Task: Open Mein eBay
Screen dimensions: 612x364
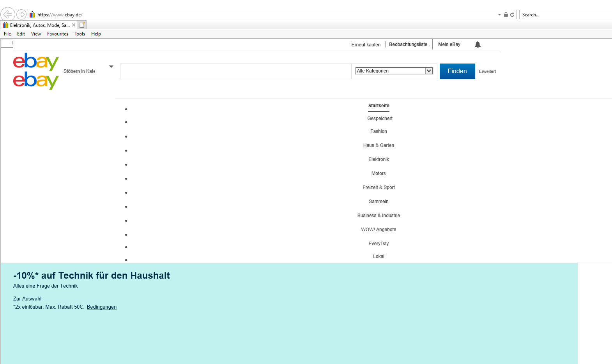Action: click(449, 44)
